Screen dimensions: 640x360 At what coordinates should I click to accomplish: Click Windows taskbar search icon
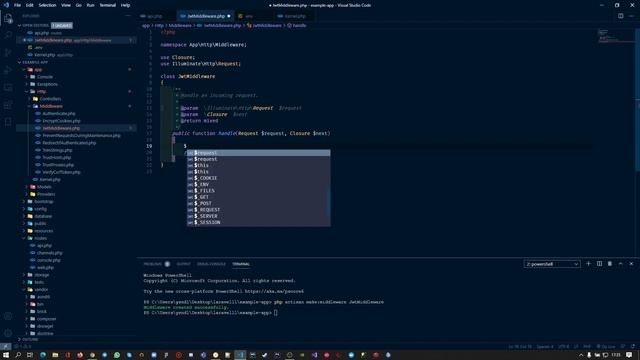18,355
